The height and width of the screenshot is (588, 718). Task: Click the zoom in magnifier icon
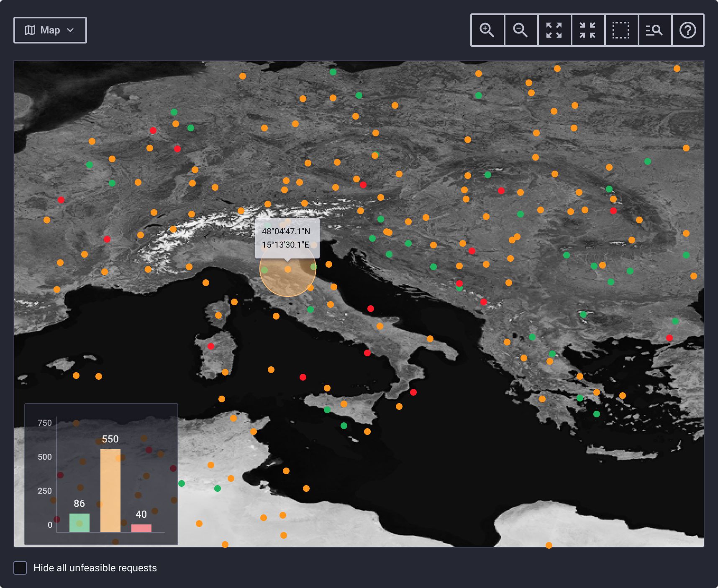487,30
